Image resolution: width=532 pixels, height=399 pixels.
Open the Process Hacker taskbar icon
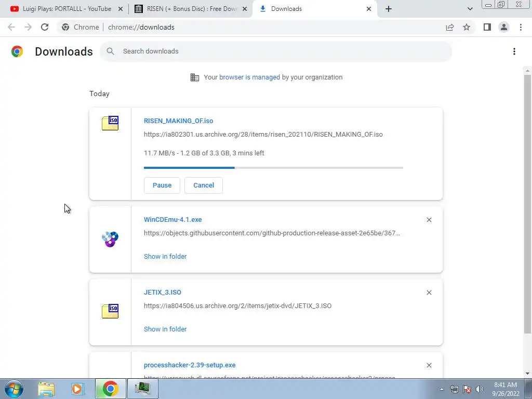tap(142, 389)
